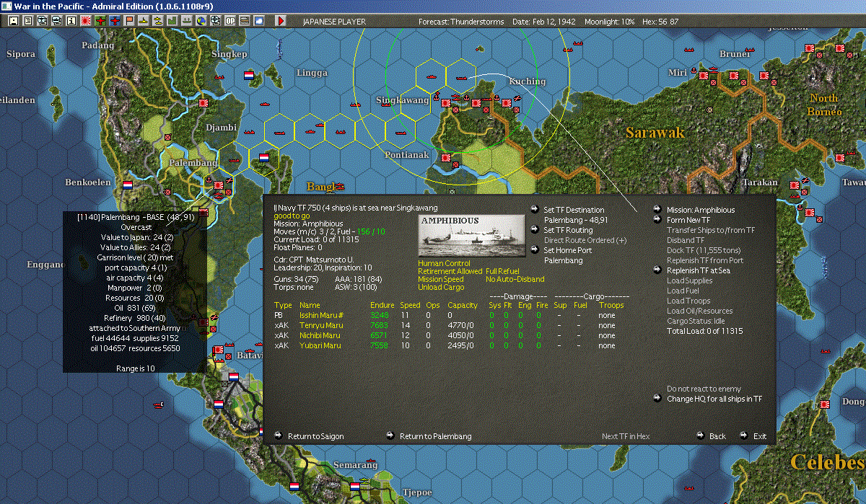Sort ships by Capacity column header
Image resolution: width=866 pixels, height=504 pixels.
(463, 305)
